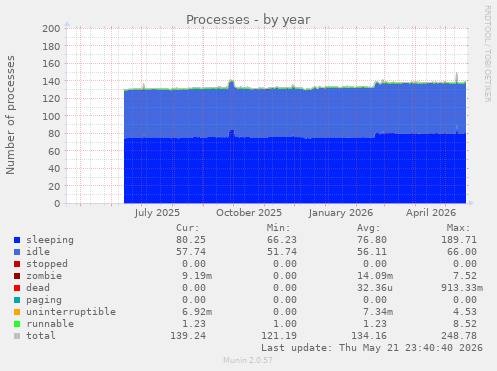
Task: Click the y-axis tick label 100
Action: pyautogui.click(x=51, y=116)
